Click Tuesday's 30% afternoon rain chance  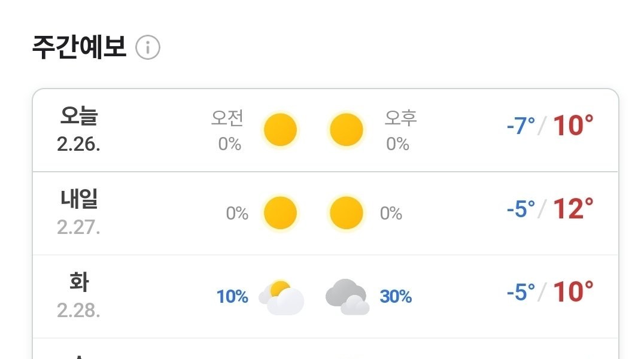pyautogui.click(x=396, y=296)
